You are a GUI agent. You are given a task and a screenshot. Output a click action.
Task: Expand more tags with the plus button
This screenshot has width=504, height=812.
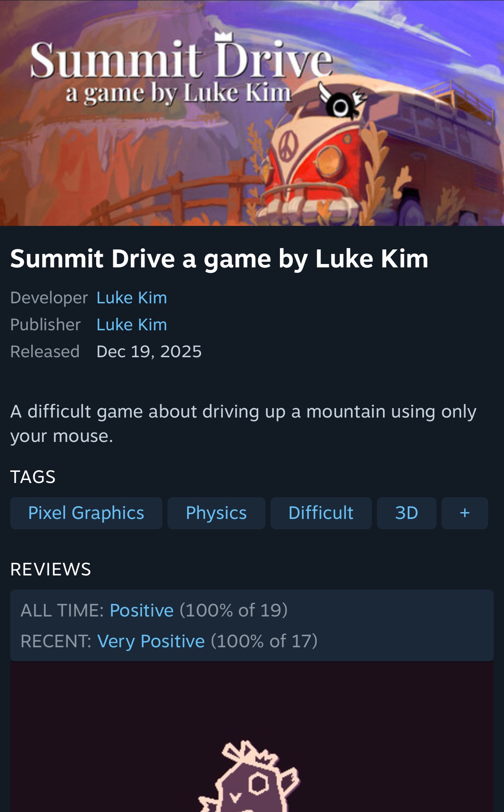pyautogui.click(x=465, y=513)
